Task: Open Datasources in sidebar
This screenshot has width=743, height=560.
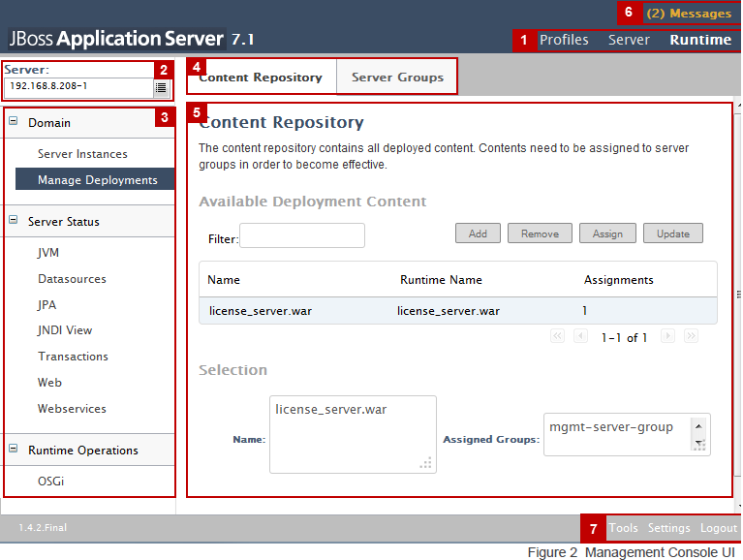Action: tap(72, 279)
